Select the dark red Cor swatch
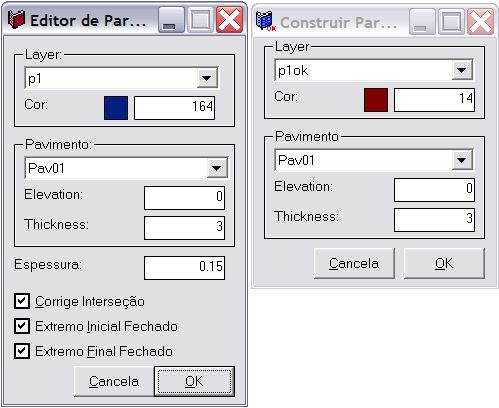499x408 pixels. tap(376, 100)
